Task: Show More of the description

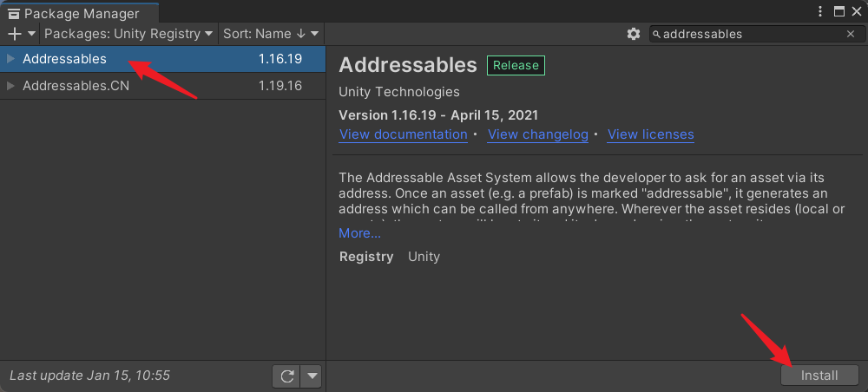Action: (360, 233)
